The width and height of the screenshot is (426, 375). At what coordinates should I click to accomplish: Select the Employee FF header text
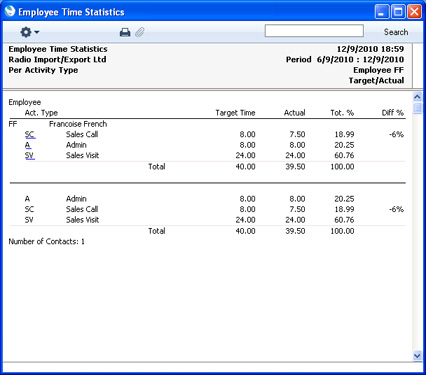click(x=378, y=70)
